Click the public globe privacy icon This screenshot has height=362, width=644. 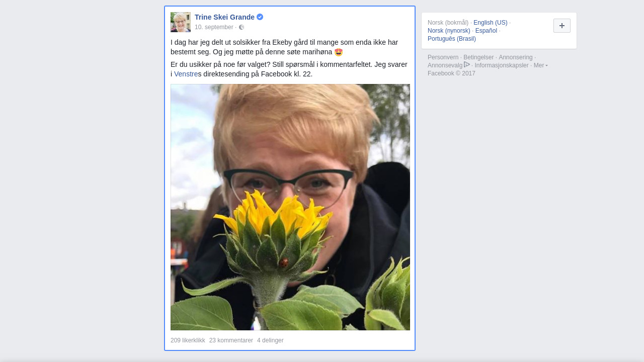[242, 27]
